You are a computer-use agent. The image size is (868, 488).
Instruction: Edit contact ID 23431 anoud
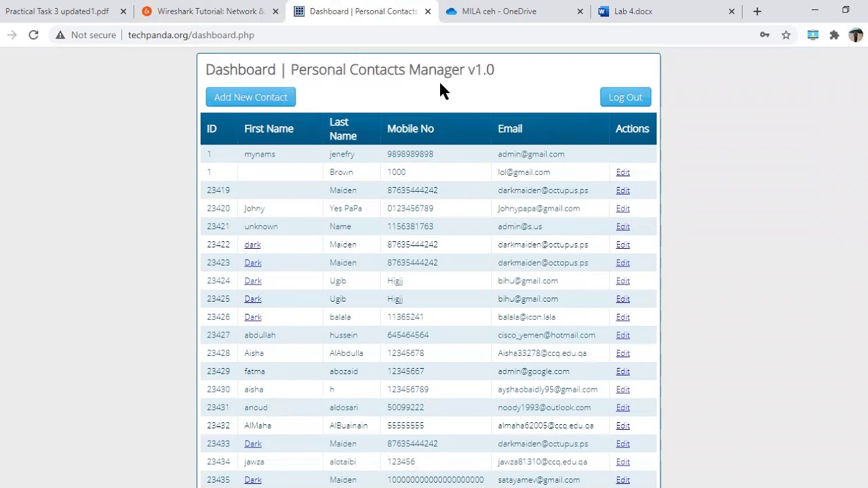[623, 407]
